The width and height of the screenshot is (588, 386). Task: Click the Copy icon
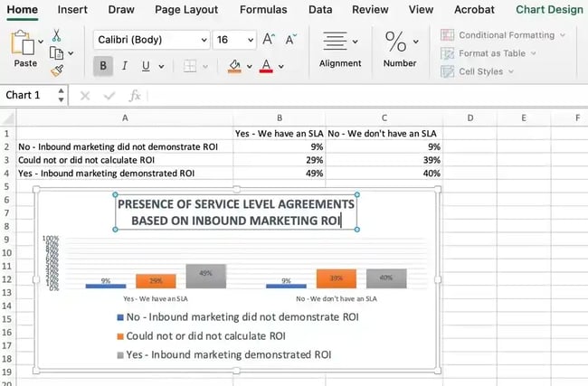56,53
